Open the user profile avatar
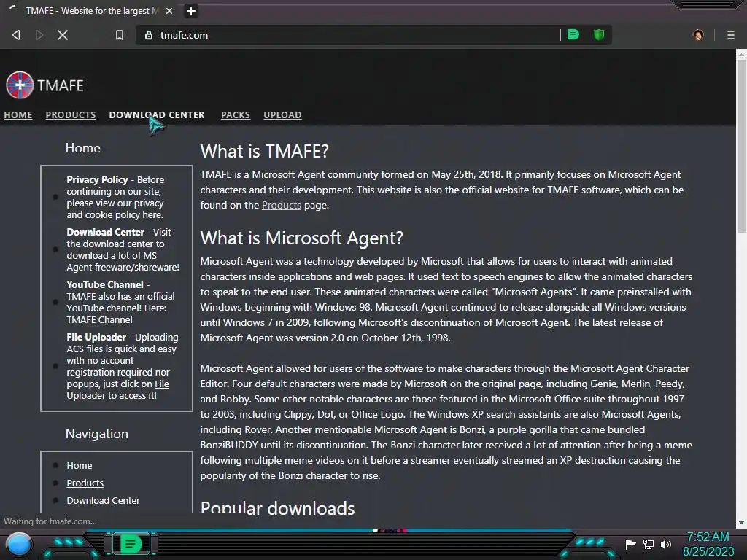 coord(698,35)
